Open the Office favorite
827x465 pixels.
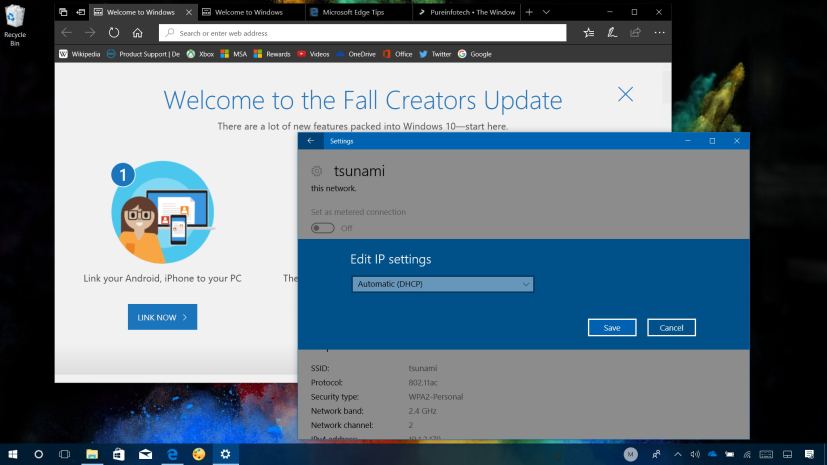click(398, 54)
